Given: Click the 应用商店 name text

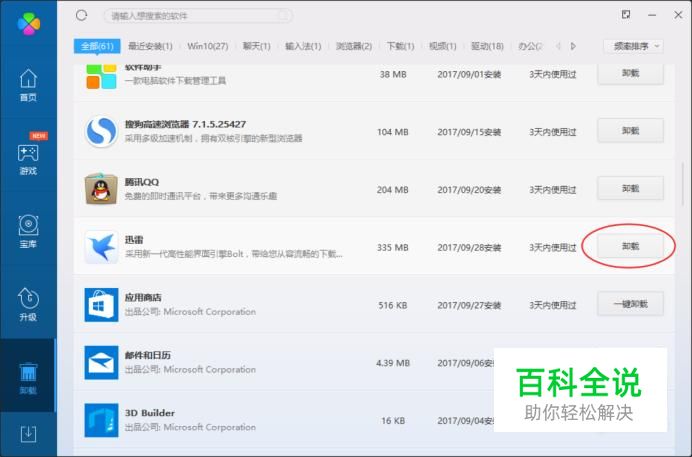Looking at the screenshot, I should tap(143, 298).
